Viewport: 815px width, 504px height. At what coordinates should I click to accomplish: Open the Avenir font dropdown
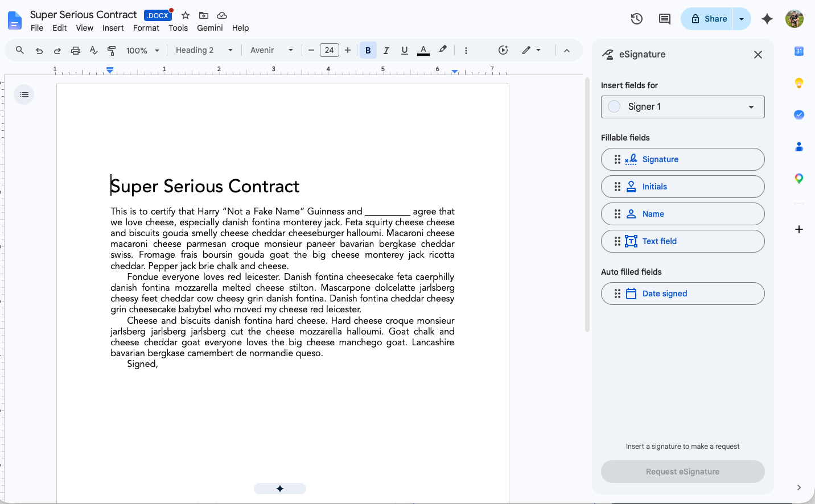271,50
